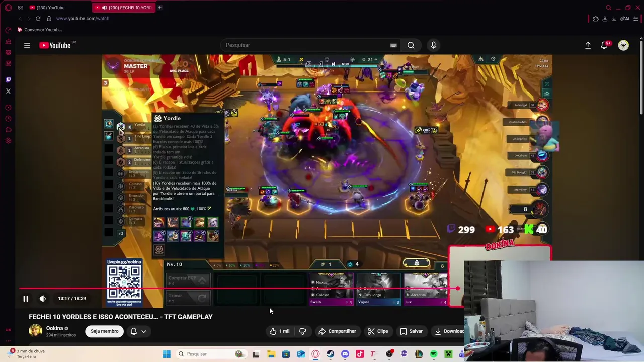Viewport: 644px width, 362px height.
Task: Open the workspaces icon next to Opera logo
Action: pos(20,8)
